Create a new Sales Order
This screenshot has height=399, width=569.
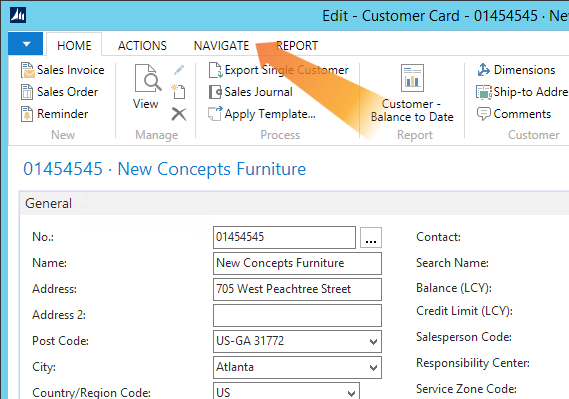[60, 92]
